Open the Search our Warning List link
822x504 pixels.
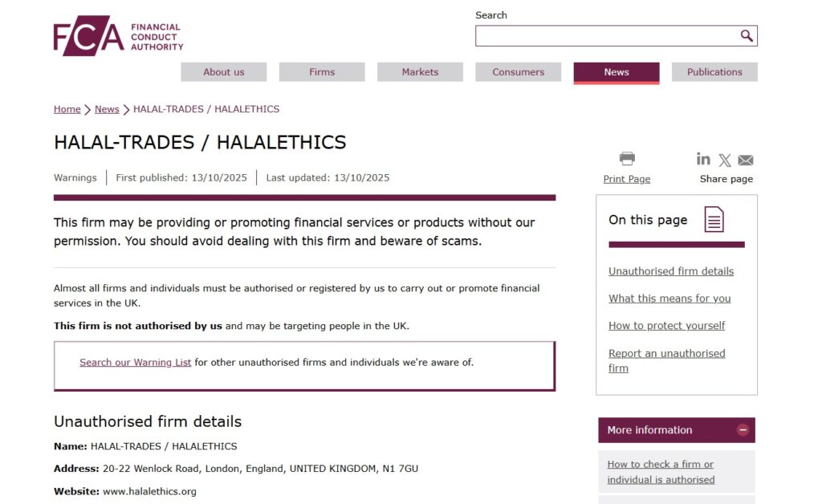135,362
